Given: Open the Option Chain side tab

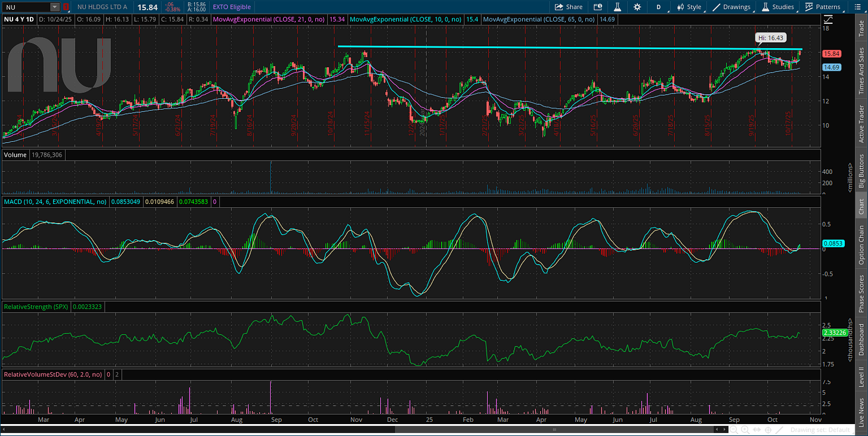Looking at the screenshot, I should tap(861, 245).
